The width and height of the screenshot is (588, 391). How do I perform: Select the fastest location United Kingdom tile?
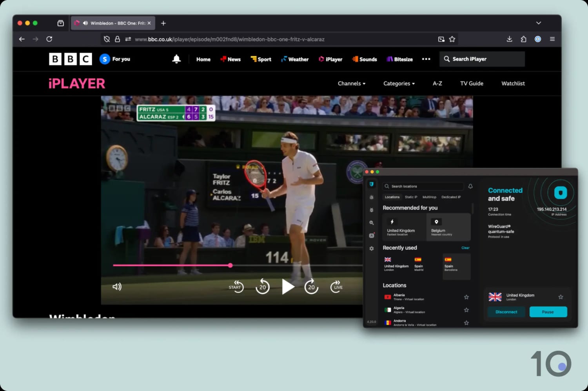403,227
